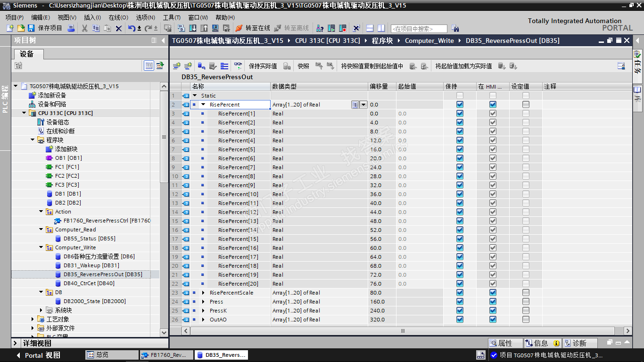
Task: Toggle 在 HMI checkbox for PressK row
Action: tap(493, 311)
